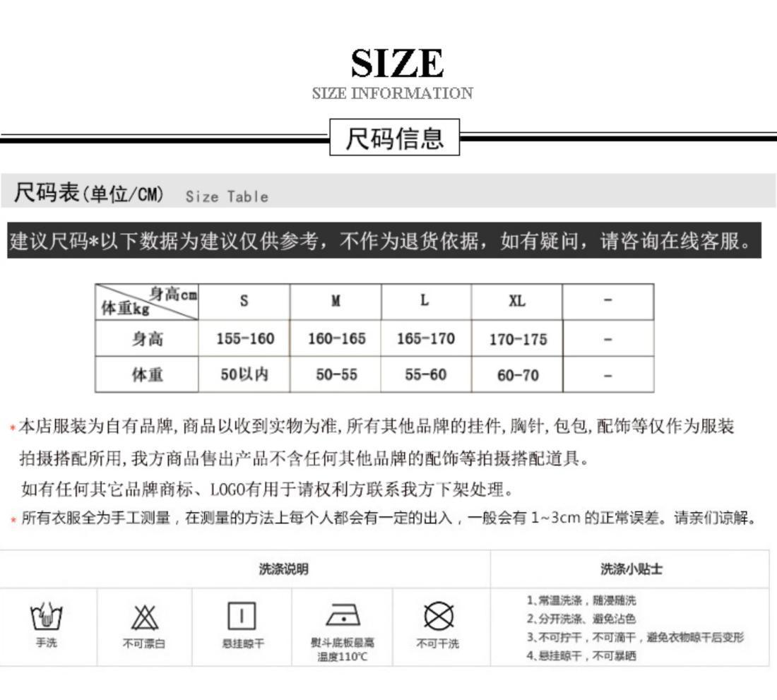Screen dimensions: 777x700
Task: Select the M size column header
Action: pos(336,301)
